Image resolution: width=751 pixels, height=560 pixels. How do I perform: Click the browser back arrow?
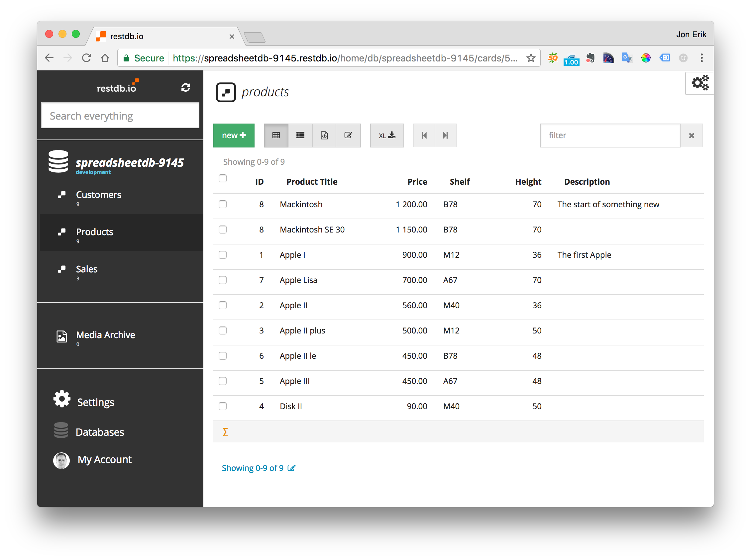click(x=50, y=58)
